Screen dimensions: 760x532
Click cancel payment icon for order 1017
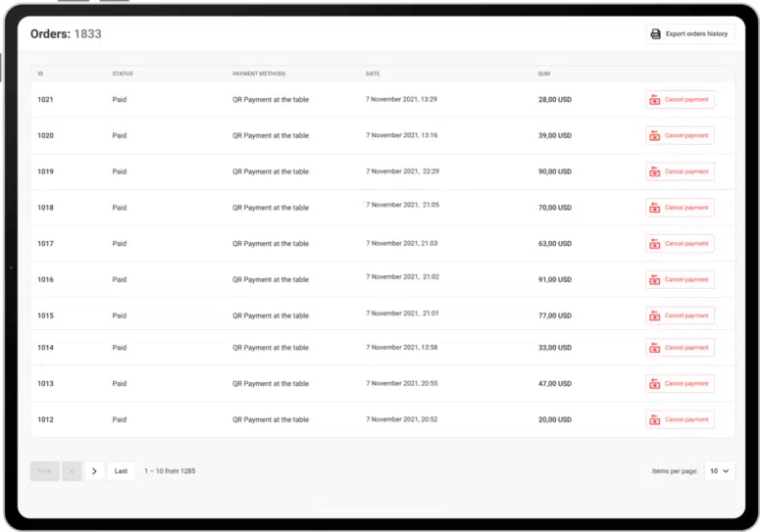point(655,244)
